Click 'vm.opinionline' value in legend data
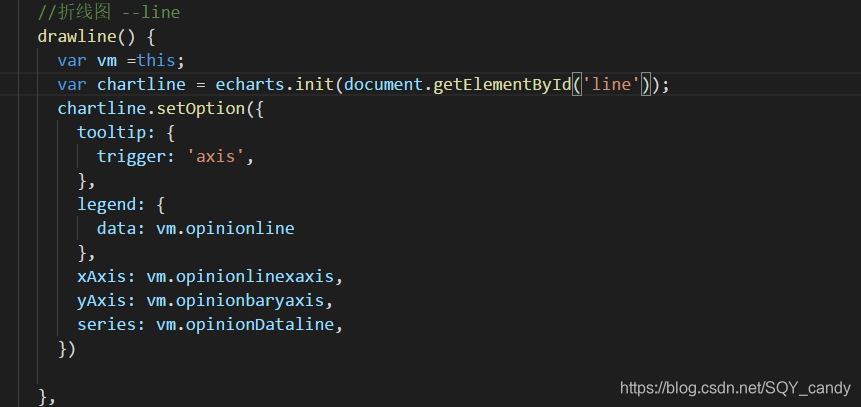The height and width of the screenshot is (407, 861). pos(226,228)
